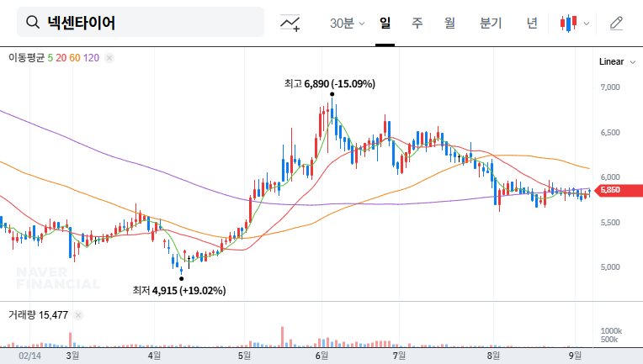Click the current price 5,850 tag
The image size is (643, 364).
619,190
